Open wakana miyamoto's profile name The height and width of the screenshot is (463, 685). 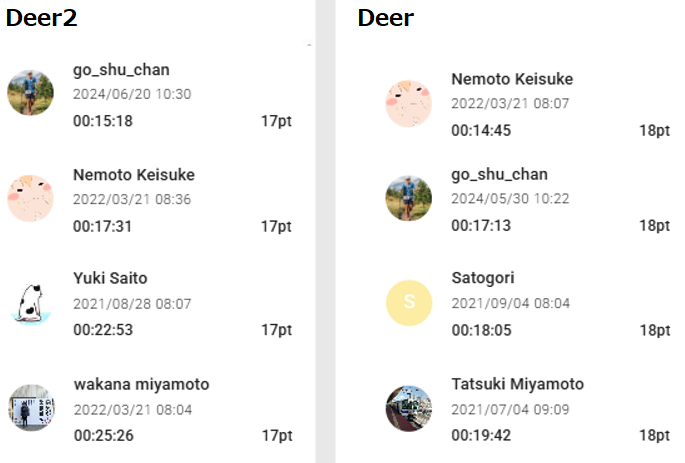[x=141, y=384]
